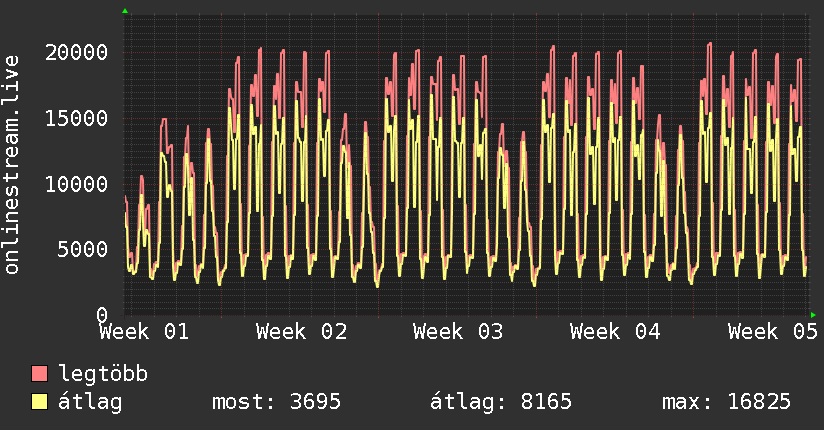Click the Week 03 axis label

tap(458, 332)
